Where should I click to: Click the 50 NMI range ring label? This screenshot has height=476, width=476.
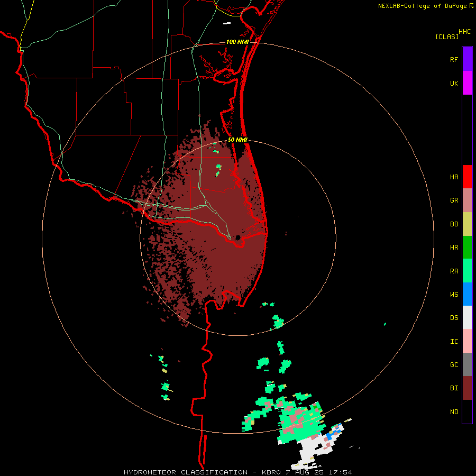point(237,140)
